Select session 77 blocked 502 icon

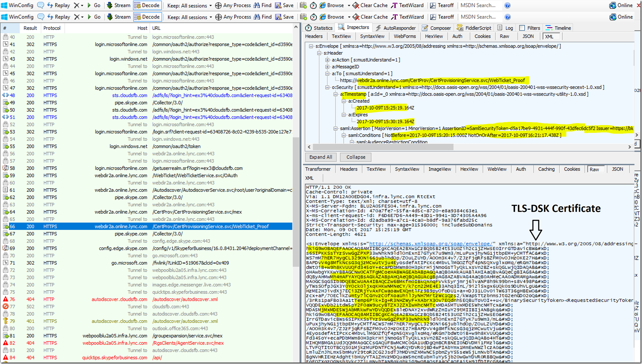[6, 307]
